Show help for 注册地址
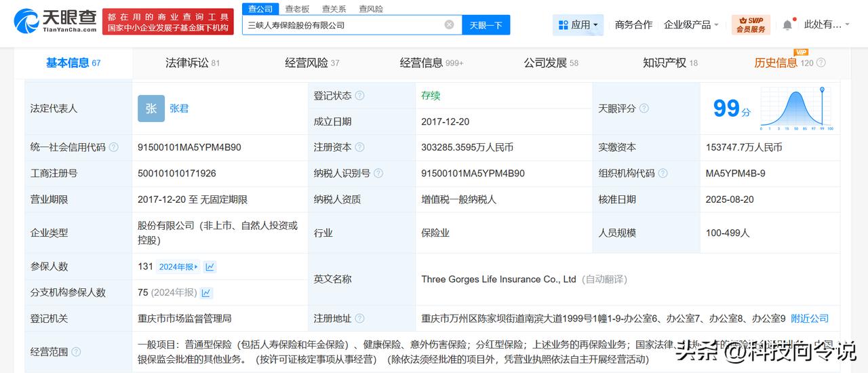 point(359,319)
